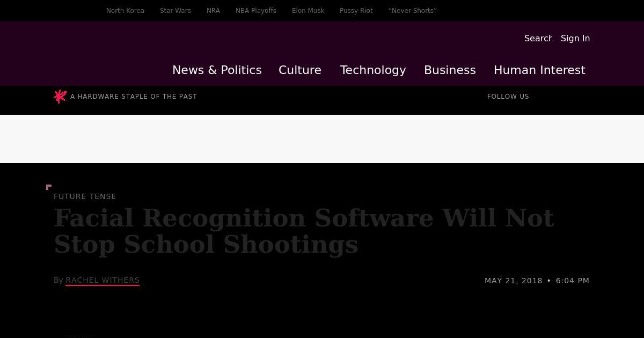Open the NRA trending topic

pyautogui.click(x=213, y=11)
